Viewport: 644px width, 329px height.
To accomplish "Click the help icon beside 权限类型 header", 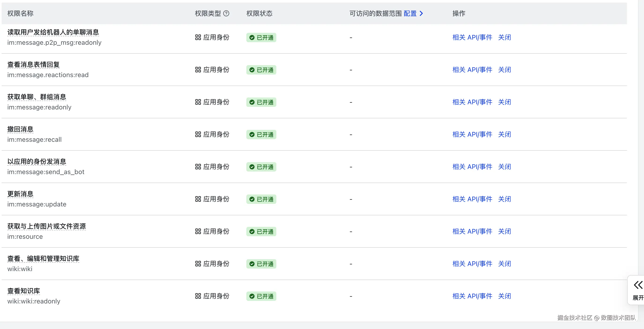I will pos(226,14).
